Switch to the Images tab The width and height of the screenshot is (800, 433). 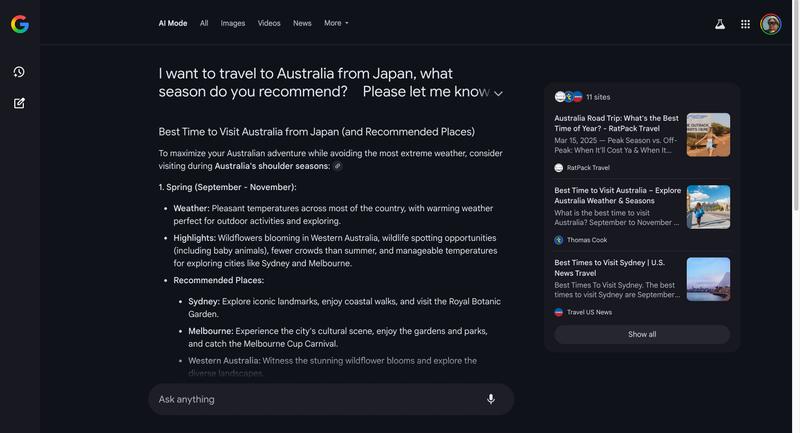[233, 23]
